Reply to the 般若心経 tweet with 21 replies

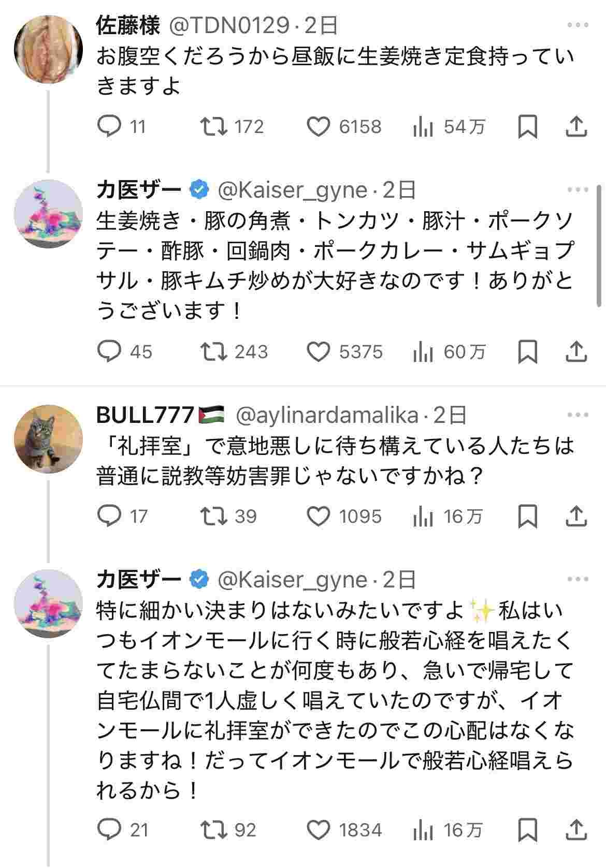[110, 830]
